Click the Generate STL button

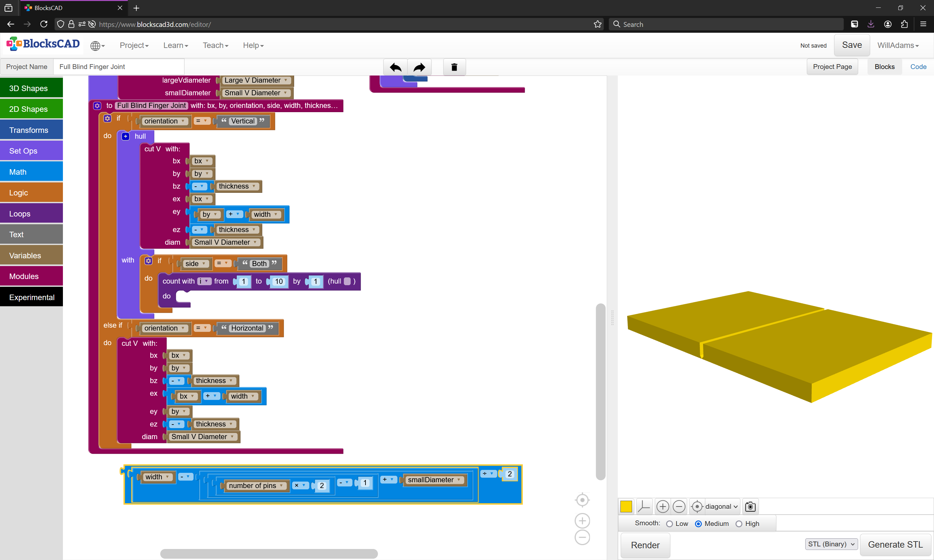(x=895, y=544)
